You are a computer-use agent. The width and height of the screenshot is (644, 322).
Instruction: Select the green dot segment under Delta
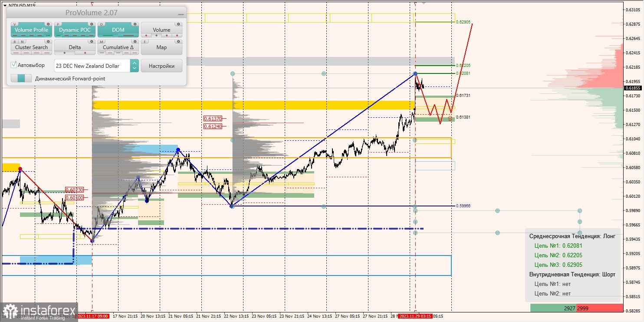pyautogui.click(x=65, y=53)
